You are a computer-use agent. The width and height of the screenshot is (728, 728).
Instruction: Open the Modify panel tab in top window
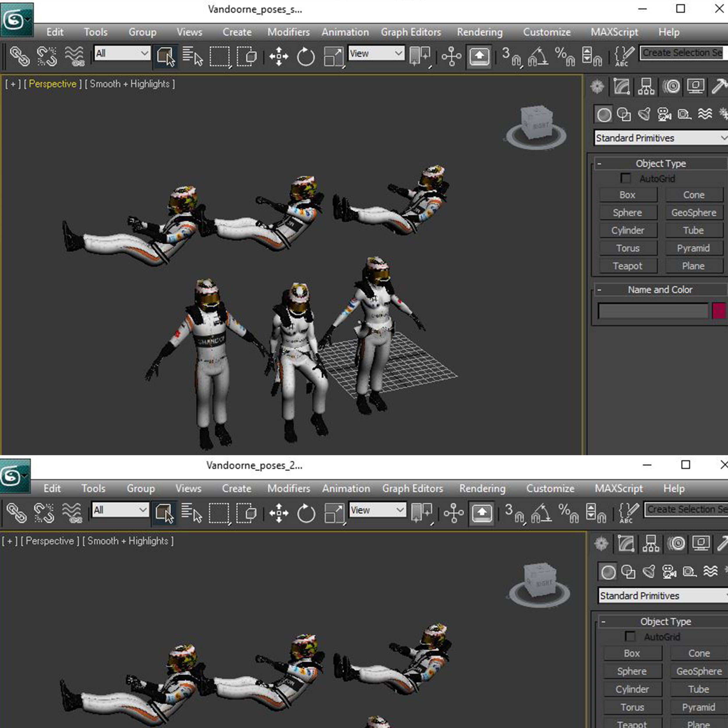click(622, 87)
